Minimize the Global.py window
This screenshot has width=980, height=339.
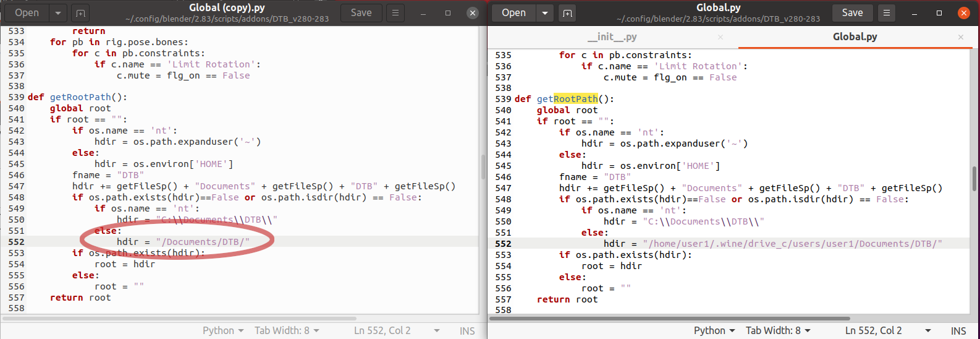915,12
